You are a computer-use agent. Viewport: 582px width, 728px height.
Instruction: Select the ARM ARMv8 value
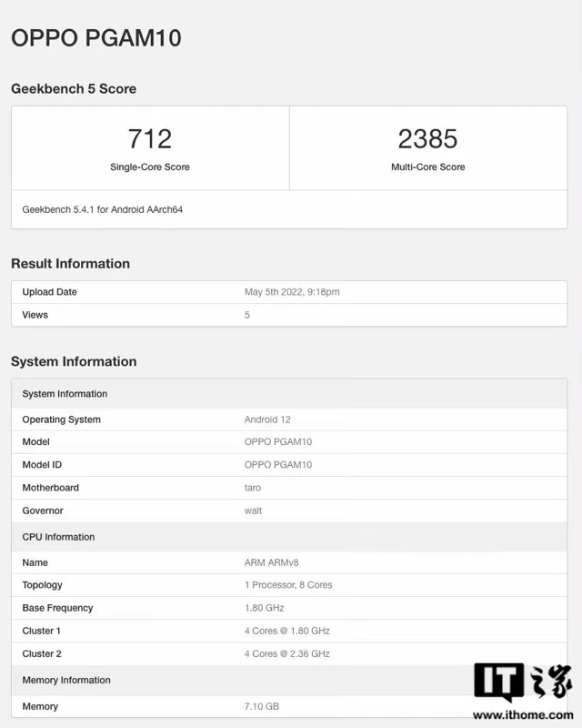pos(272,562)
